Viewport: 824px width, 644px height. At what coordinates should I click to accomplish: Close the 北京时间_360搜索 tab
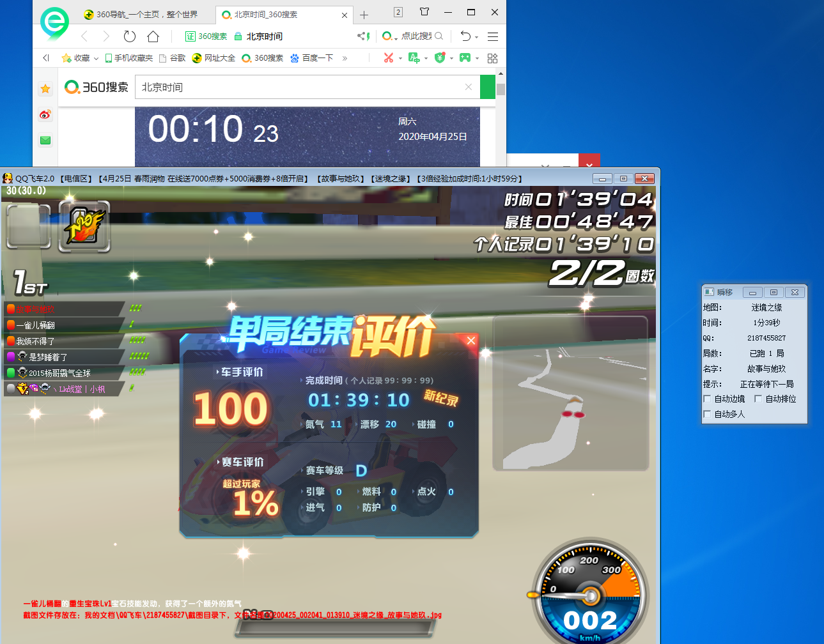pos(345,15)
